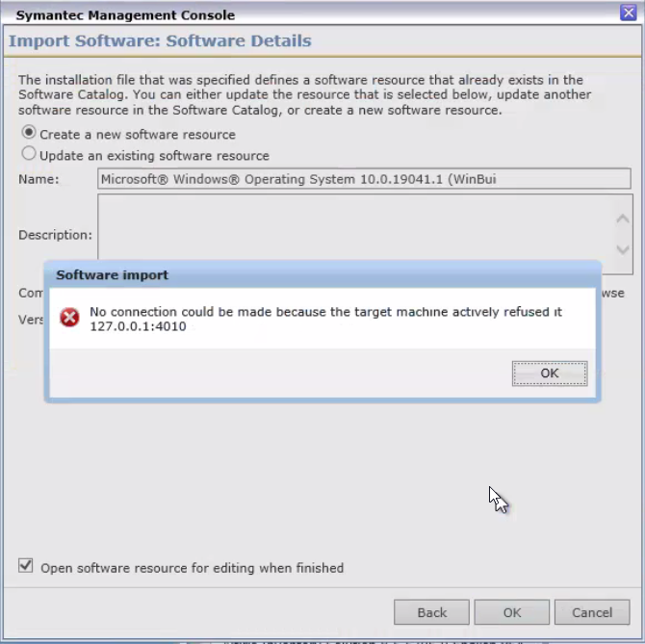This screenshot has height=644, width=645.
Task: Cancel the Import Software wizard
Action: click(x=592, y=612)
